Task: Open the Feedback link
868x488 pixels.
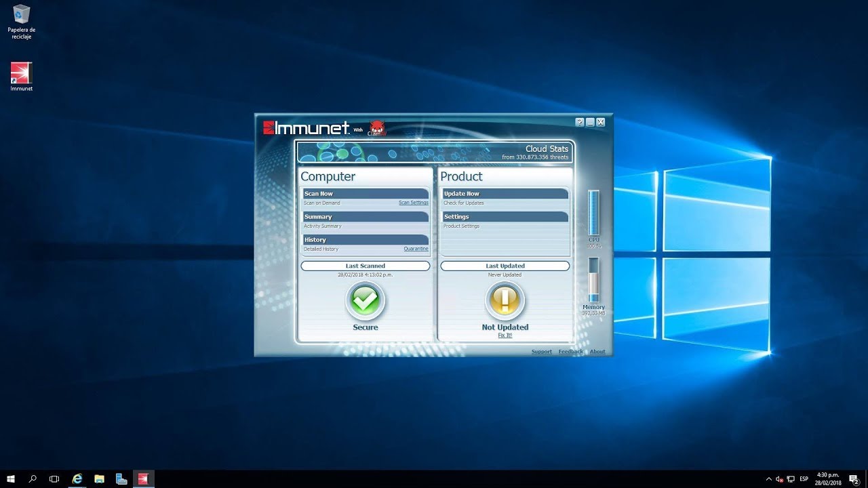Action: tap(571, 352)
